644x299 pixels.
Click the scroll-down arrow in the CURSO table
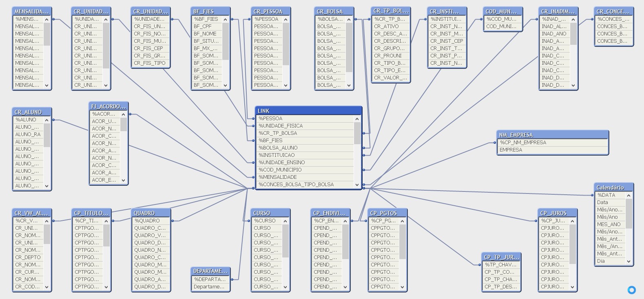click(285, 287)
